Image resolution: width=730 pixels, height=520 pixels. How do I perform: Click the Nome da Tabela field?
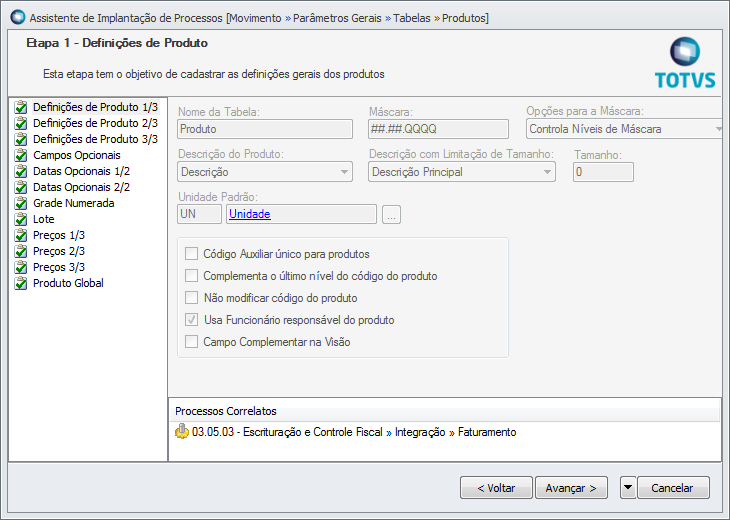tap(265, 129)
